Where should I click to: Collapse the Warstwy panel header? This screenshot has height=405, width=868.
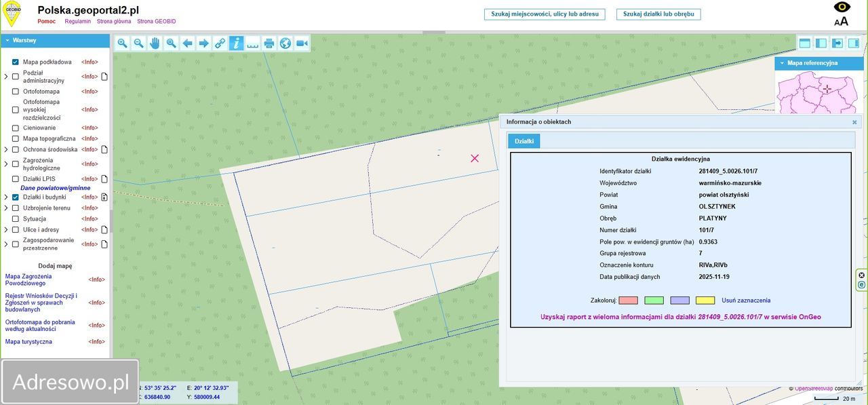7,41
